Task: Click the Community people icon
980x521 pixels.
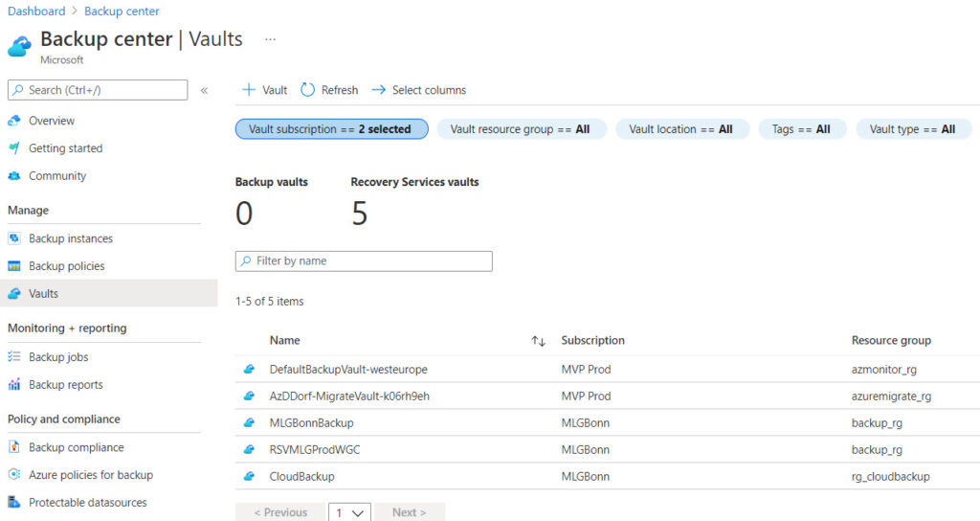Action: [x=14, y=176]
